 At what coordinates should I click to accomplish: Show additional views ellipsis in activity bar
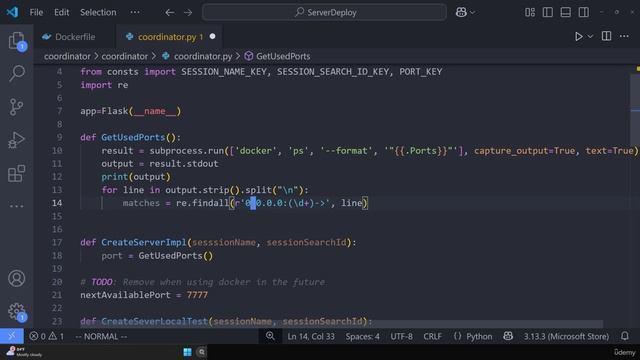tap(16, 206)
